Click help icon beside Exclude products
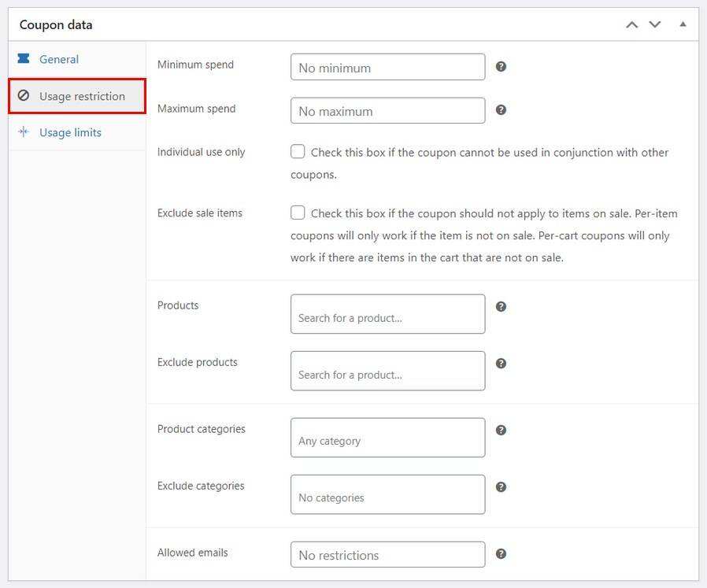The image size is (707, 588). [501, 364]
